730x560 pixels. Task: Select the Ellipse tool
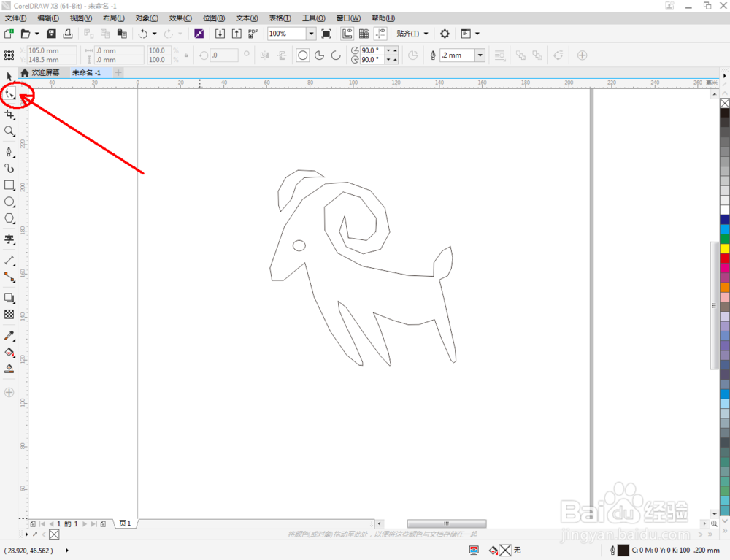[x=9, y=202]
